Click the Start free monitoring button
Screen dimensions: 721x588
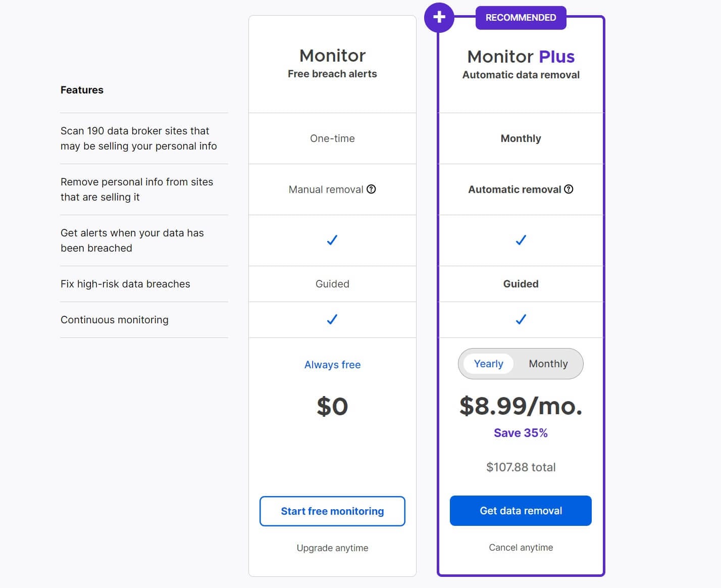click(x=332, y=511)
